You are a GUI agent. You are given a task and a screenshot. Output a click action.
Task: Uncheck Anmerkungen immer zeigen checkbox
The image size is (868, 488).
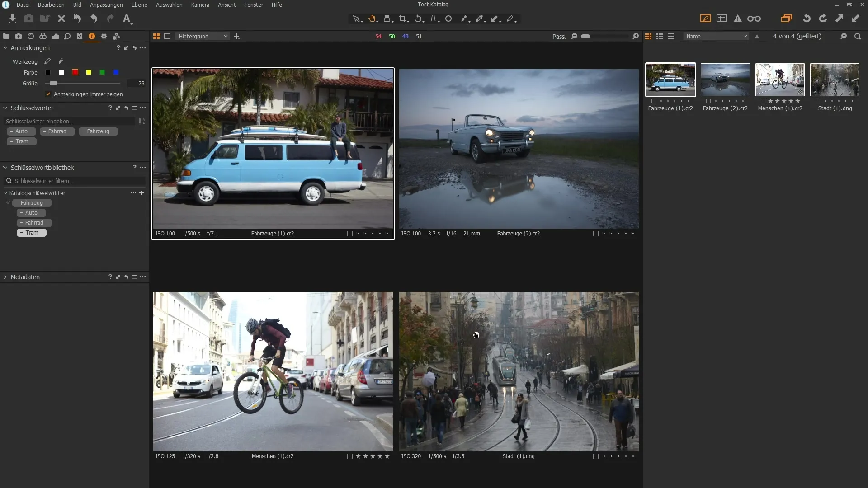(48, 94)
